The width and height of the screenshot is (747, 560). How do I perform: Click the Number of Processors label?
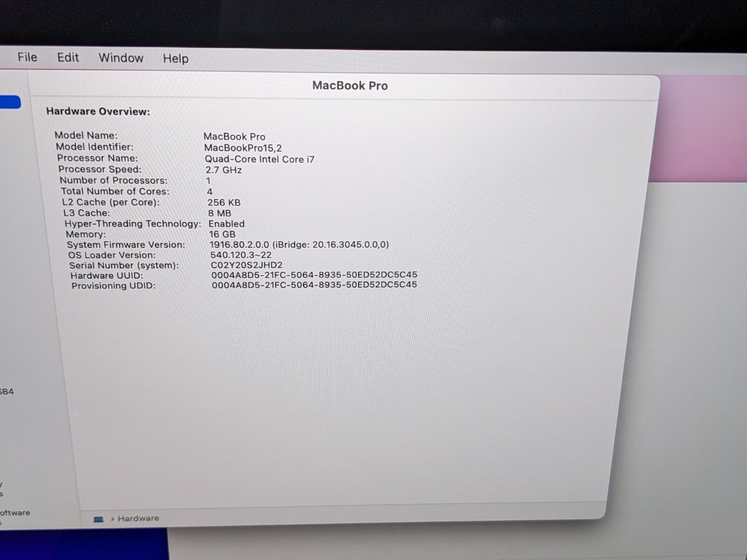click(113, 180)
